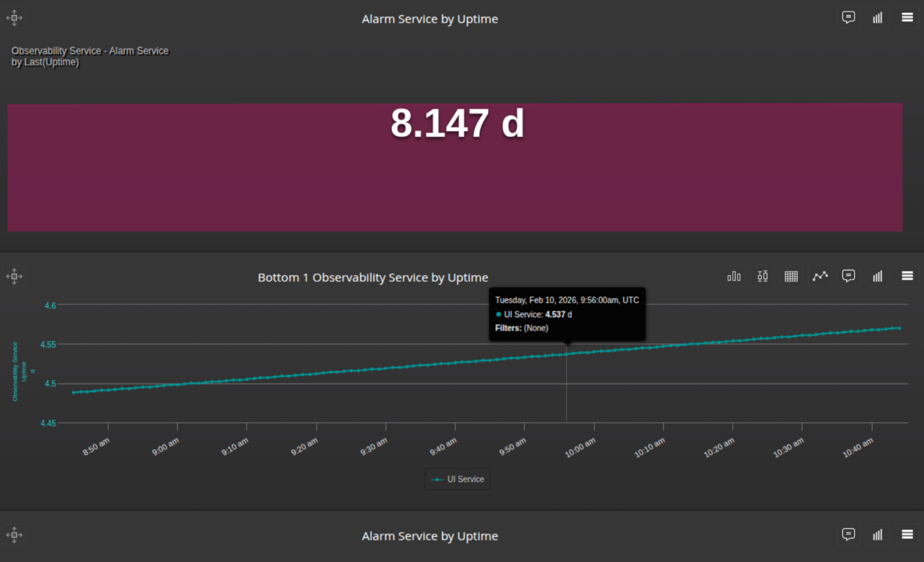Click the Observability Service - Alarm Service subtitle
This screenshot has width=924, height=562.
[89, 56]
